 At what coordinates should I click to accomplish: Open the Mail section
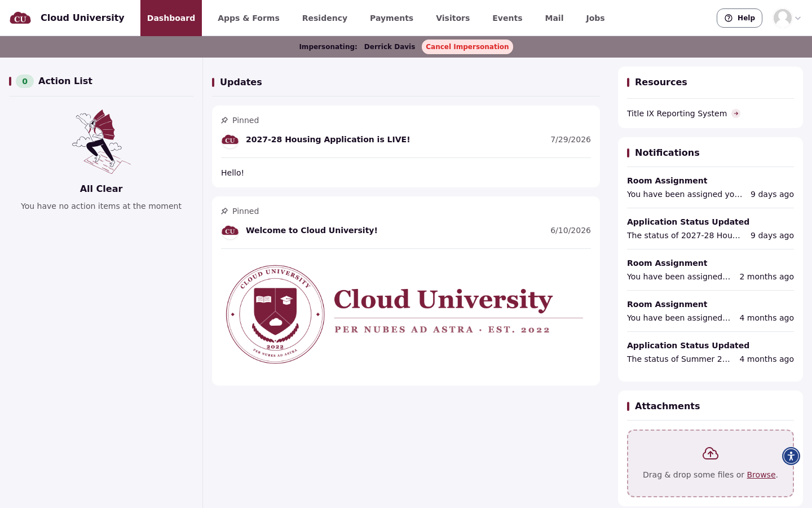554,18
